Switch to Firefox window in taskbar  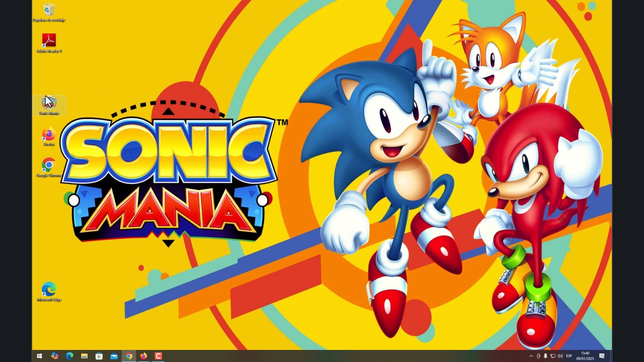coord(144,356)
